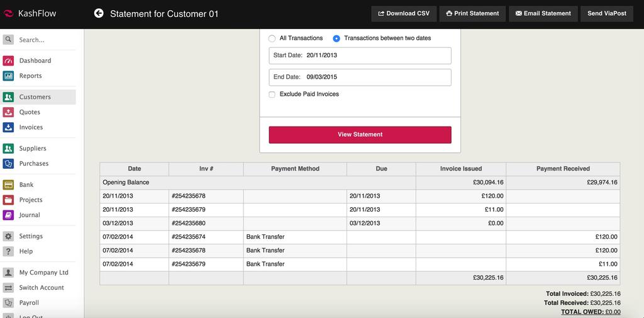The height and width of the screenshot is (318, 644).
Task: Click the Reports chart icon
Action: pos(8,76)
